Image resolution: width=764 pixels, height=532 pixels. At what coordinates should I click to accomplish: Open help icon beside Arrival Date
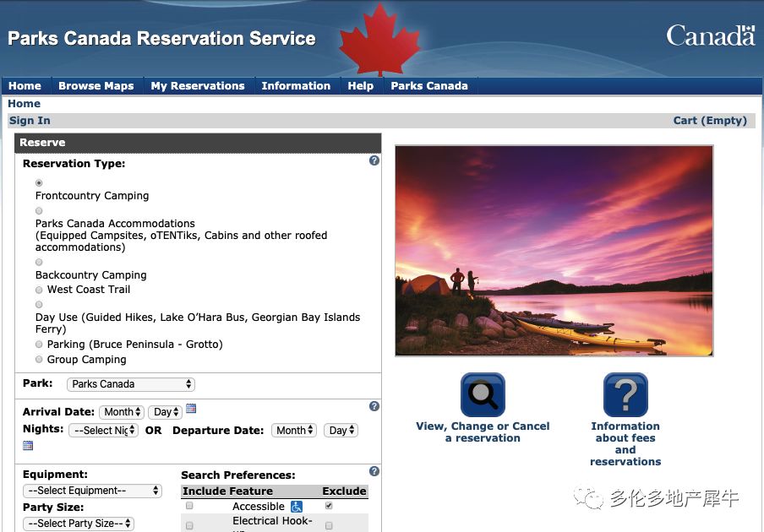click(374, 406)
